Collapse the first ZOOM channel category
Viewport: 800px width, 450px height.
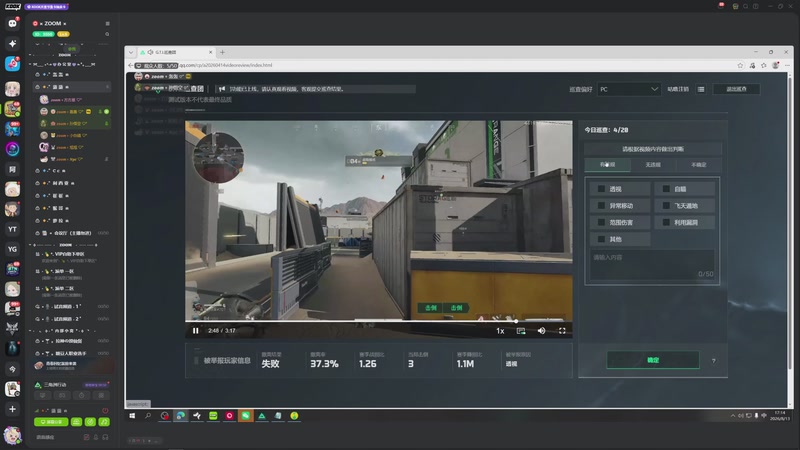(30, 55)
